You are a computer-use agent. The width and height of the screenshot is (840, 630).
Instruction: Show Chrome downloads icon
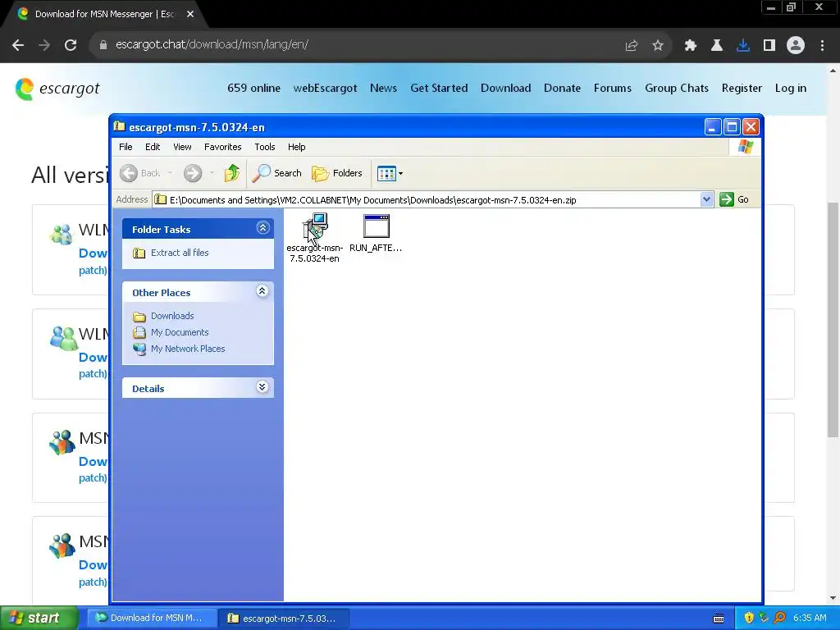pyautogui.click(x=743, y=46)
